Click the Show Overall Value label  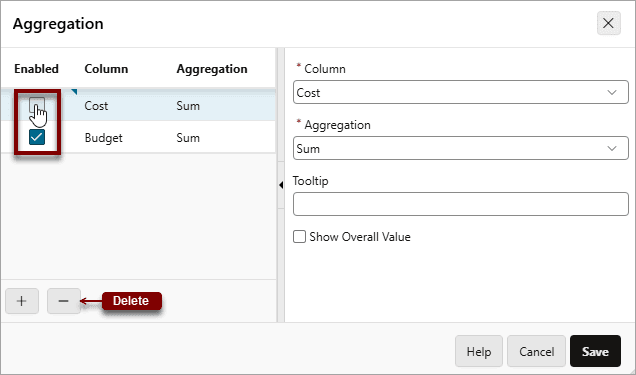tap(360, 237)
